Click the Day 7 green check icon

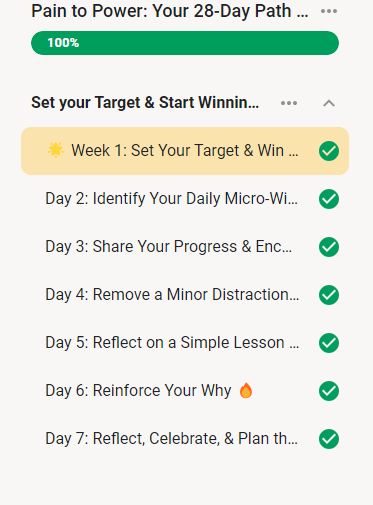(x=329, y=439)
